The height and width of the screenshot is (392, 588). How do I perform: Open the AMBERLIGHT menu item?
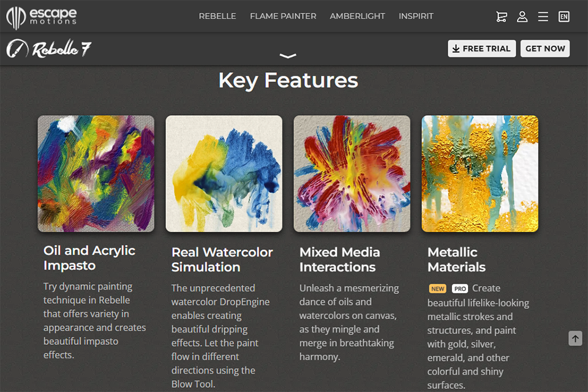pyautogui.click(x=357, y=16)
